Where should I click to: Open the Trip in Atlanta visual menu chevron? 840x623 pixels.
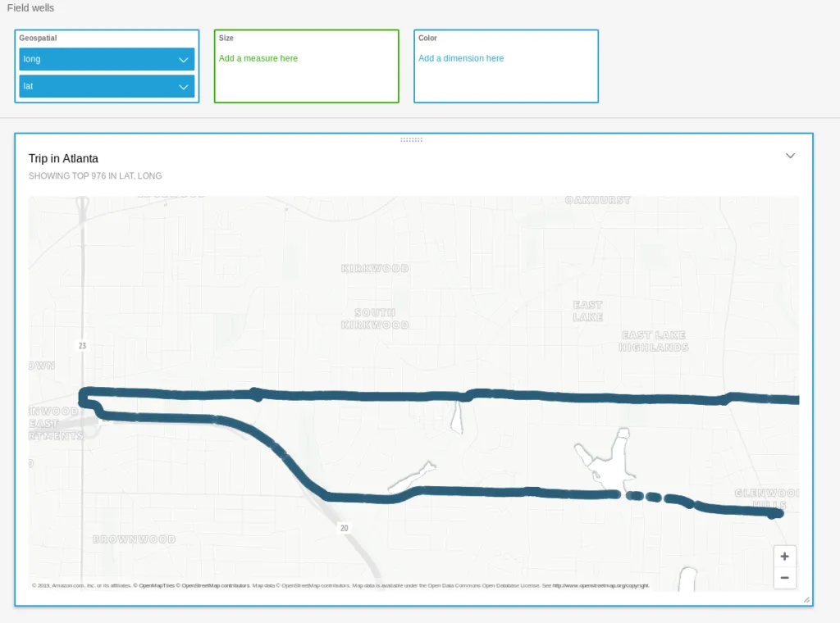(790, 156)
